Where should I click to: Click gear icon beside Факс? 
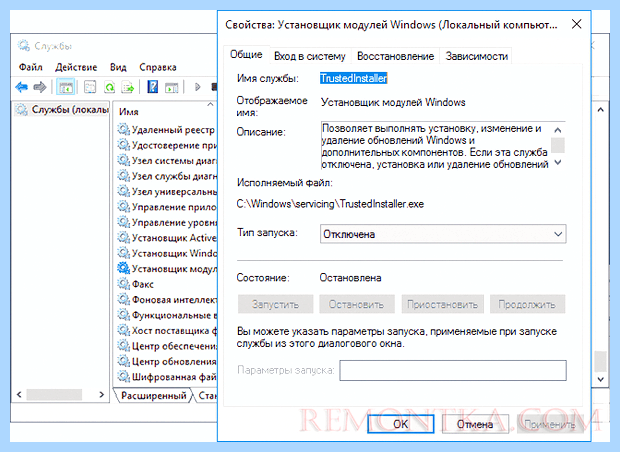[123, 284]
